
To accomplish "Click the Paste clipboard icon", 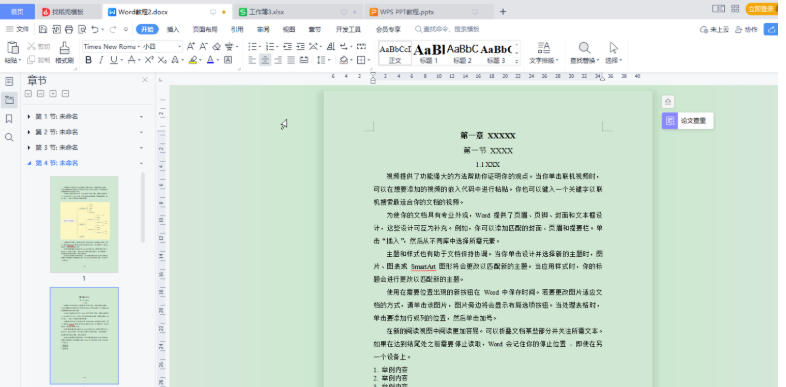I will tap(13, 48).
